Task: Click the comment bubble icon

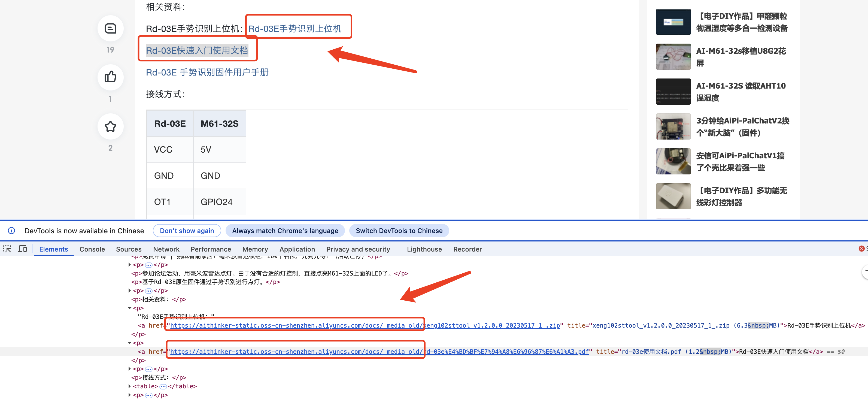Action: tap(110, 29)
